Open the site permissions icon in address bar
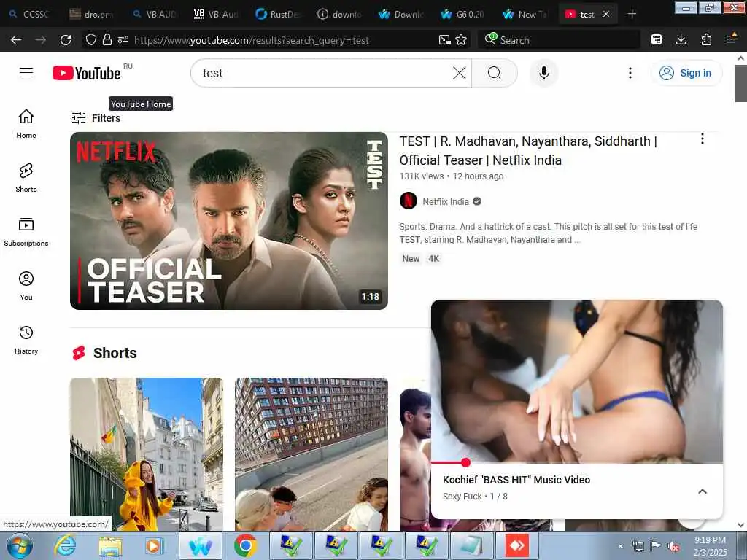Image resolution: width=747 pixels, height=560 pixels. coord(123,40)
